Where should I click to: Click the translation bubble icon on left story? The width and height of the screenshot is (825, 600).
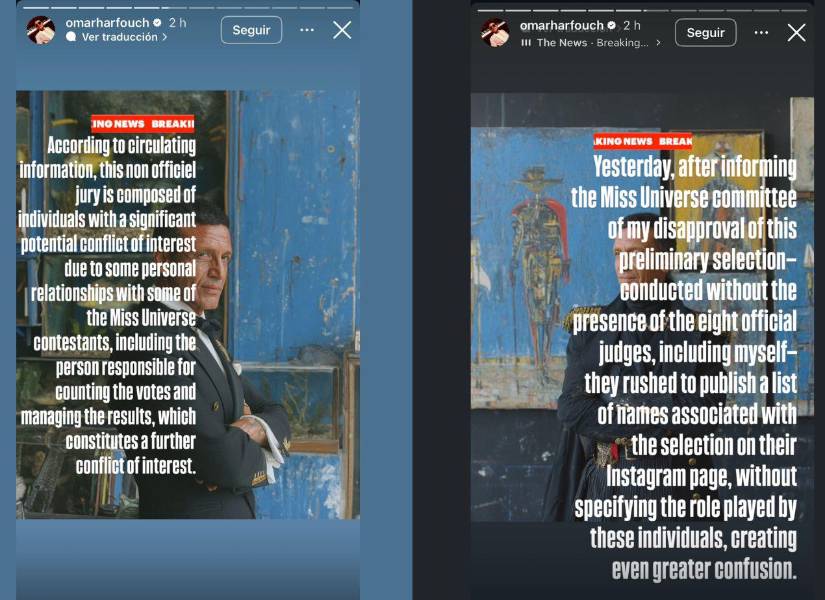pyautogui.click(x=71, y=37)
